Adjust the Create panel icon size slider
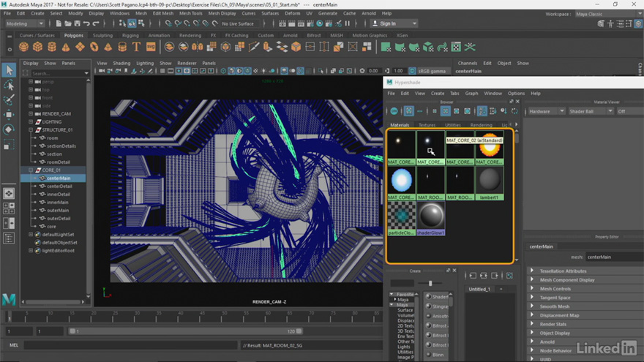The height and width of the screenshot is (362, 644). pos(430,283)
